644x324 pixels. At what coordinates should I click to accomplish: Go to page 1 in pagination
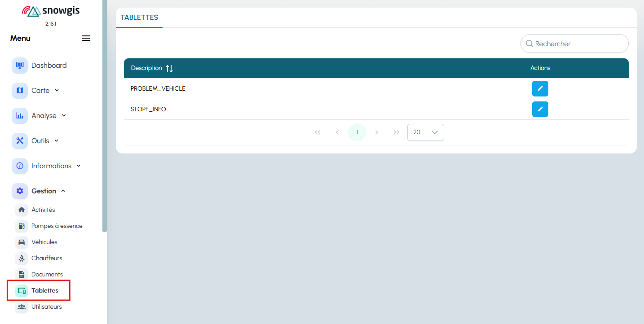pos(357,132)
